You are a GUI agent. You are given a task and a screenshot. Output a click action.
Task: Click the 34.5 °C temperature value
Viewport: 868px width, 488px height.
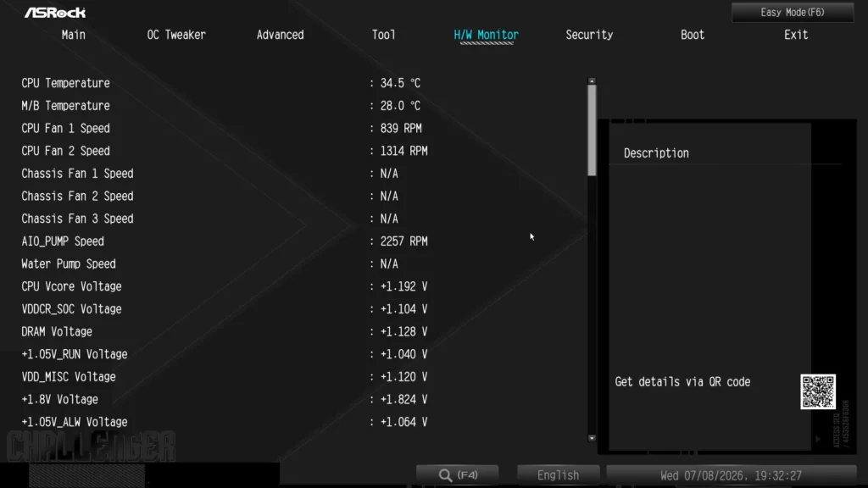pyautogui.click(x=400, y=83)
